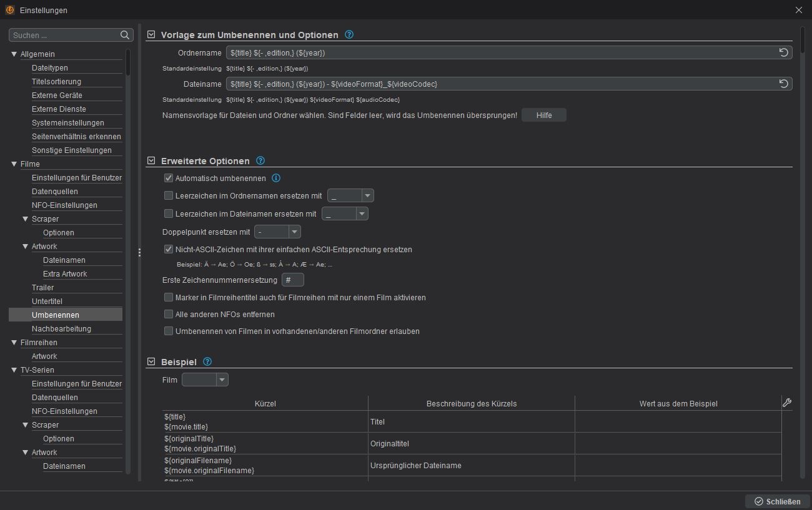Click Wert aus dem Beispiel column header
Image resolution: width=812 pixels, height=510 pixels.
678,403
